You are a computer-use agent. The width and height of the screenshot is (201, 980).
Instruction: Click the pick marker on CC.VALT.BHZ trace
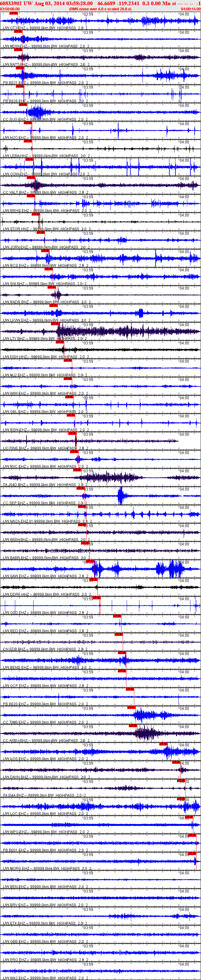(31, 177)
